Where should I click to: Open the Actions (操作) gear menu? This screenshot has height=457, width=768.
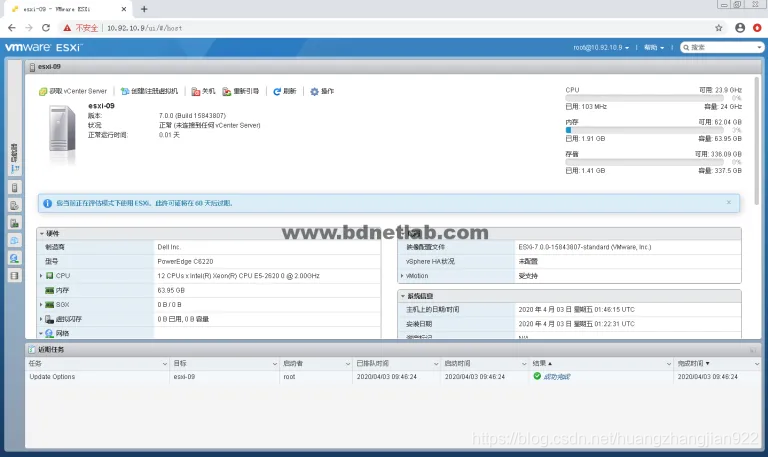[x=322, y=91]
